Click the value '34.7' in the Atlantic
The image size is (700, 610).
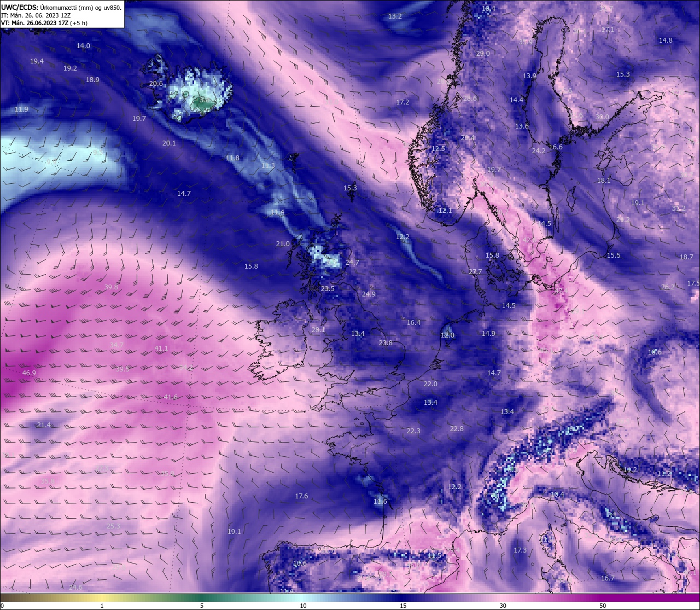[x=116, y=345]
